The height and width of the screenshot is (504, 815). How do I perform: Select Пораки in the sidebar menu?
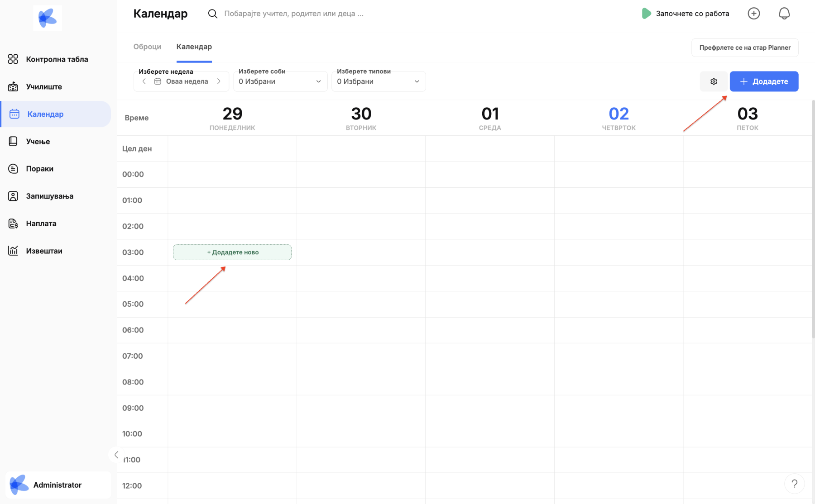(39, 169)
